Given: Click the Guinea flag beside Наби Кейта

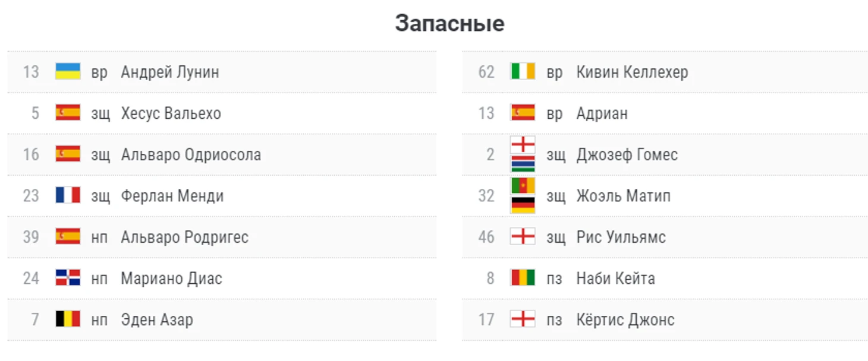Looking at the screenshot, I should pyautogui.click(x=523, y=278).
